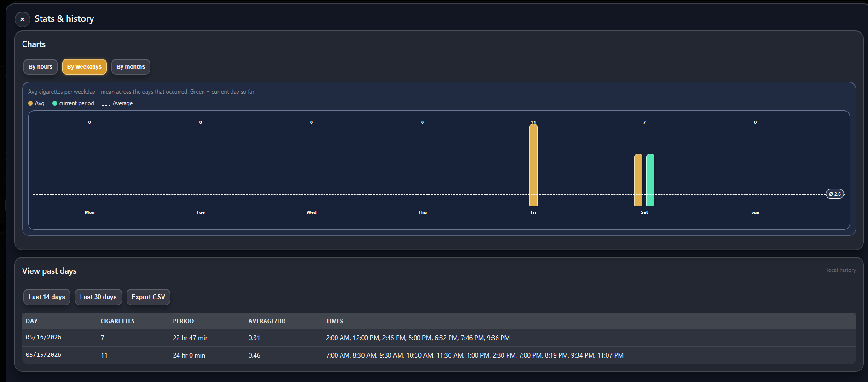This screenshot has height=382, width=868.
Task: Show the Last 30 days history
Action: (x=98, y=297)
